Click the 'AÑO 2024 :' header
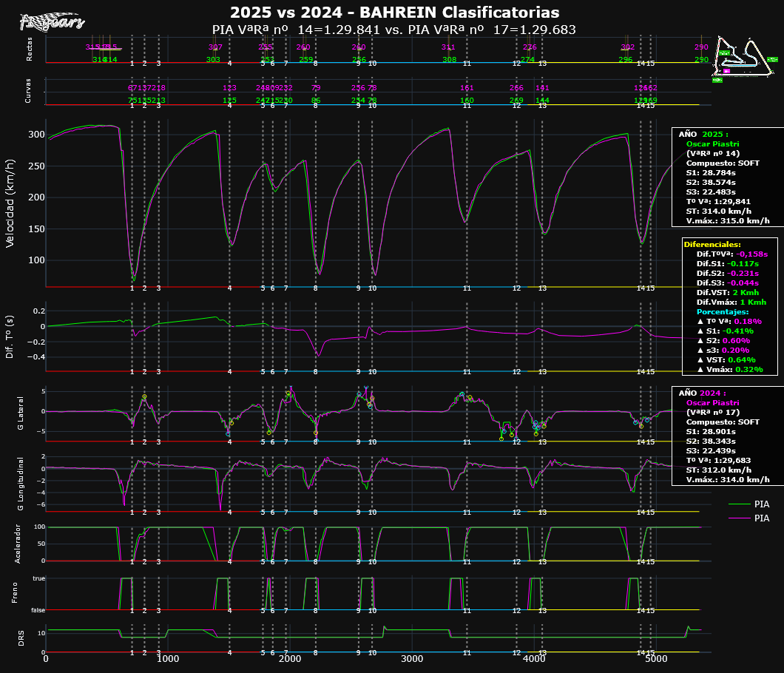This screenshot has width=784, height=673. [x=702, y=393]
